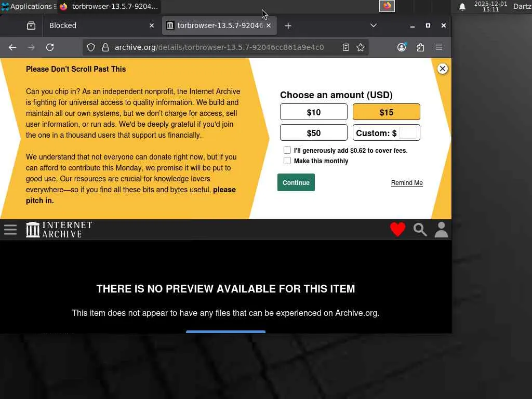
Task: Open the Firefox account icon
Action: point(402,47)
